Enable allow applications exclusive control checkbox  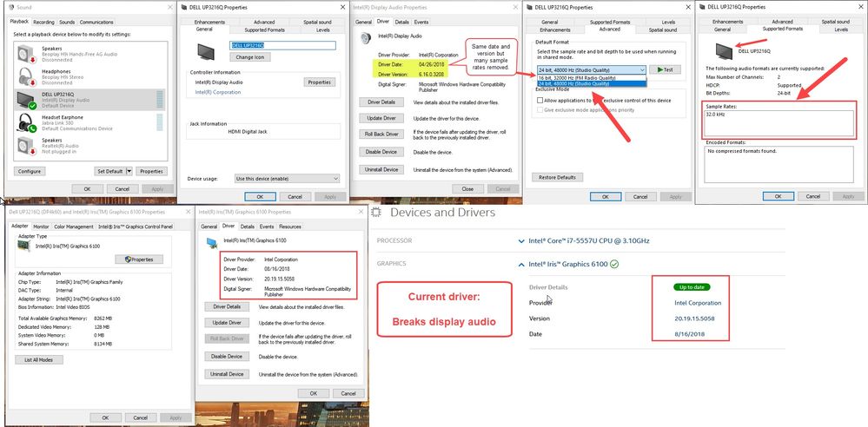coord(540,101)
